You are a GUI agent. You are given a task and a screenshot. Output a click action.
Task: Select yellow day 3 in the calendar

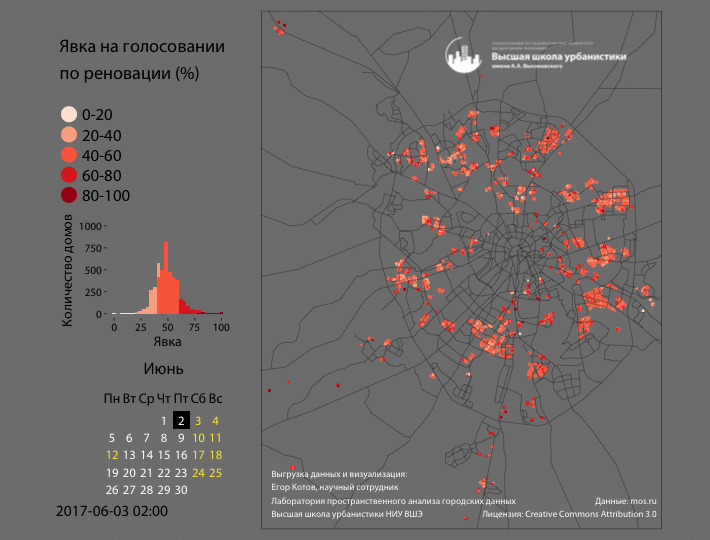(198, 421)
